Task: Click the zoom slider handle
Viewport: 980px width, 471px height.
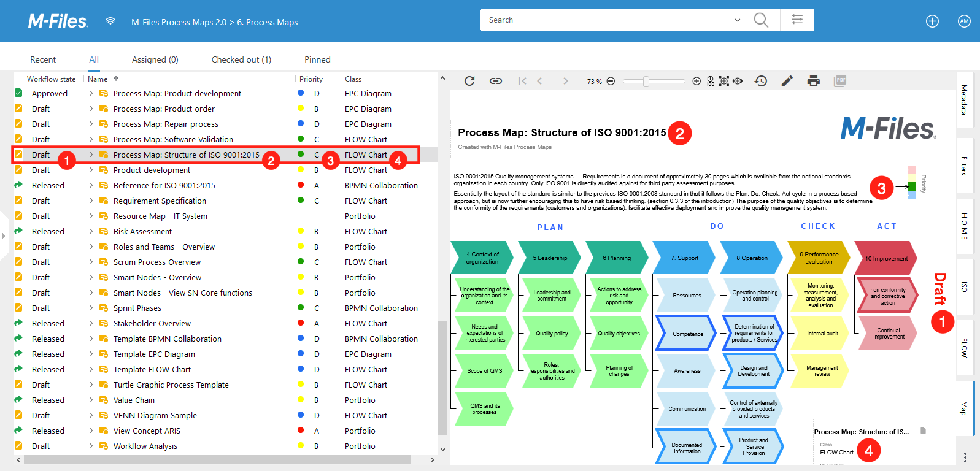Action: click(646, 81)
